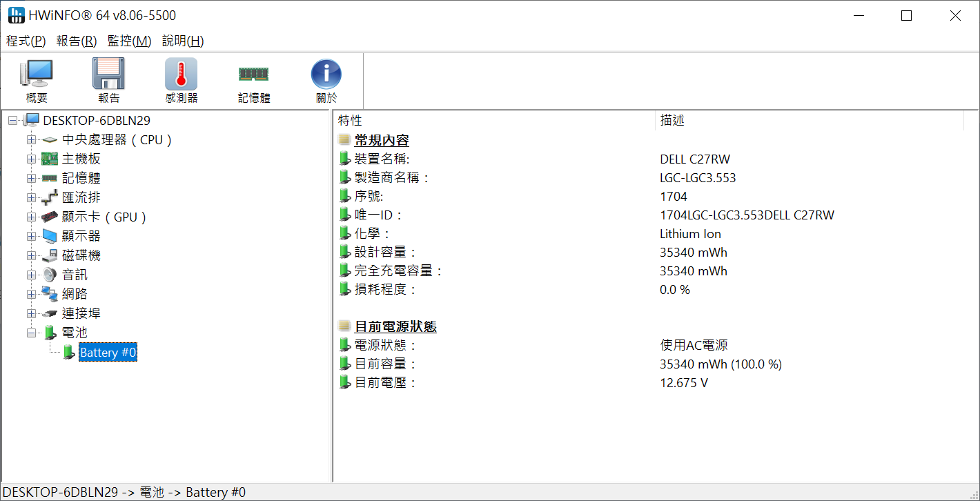The width and height of the screenshot is (980, 501).
Task: Click the 電池 battery icon in tree
Action: pos(50,333)
